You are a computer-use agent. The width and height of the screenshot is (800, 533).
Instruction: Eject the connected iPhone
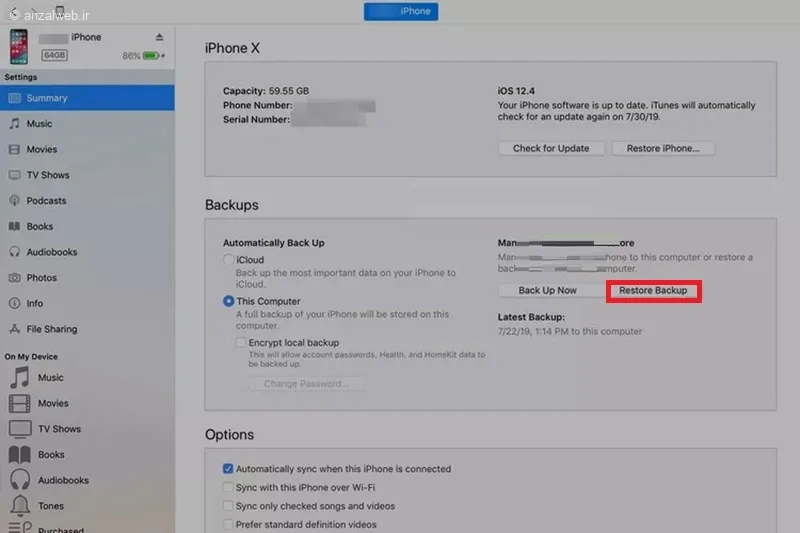pos(159,37)
